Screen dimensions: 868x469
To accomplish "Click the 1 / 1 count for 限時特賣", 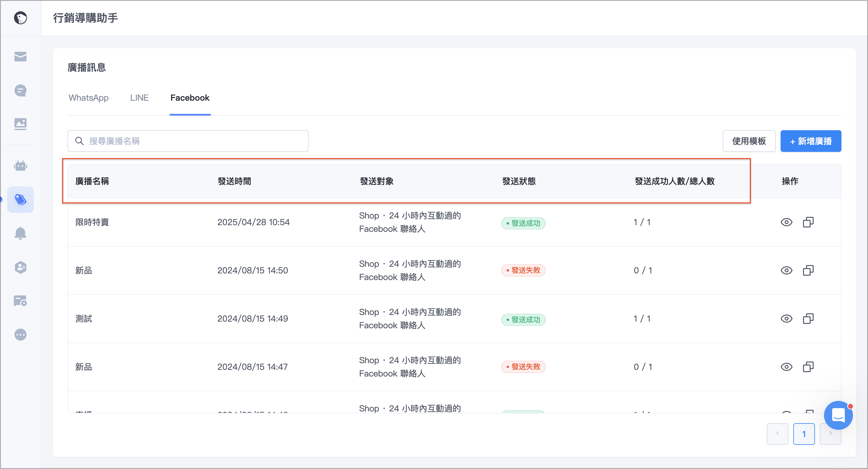I will coord(642,222).
